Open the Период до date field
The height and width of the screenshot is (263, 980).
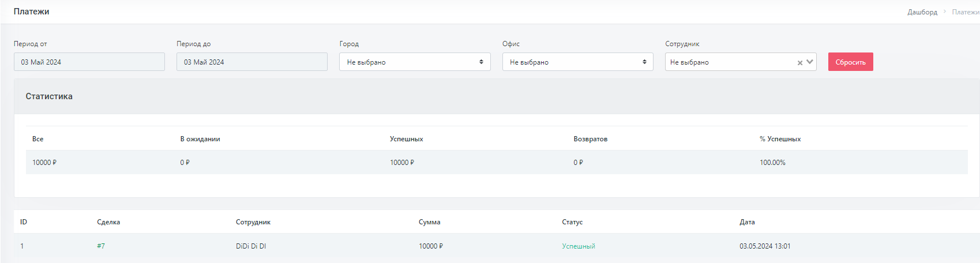coord(252,62)
